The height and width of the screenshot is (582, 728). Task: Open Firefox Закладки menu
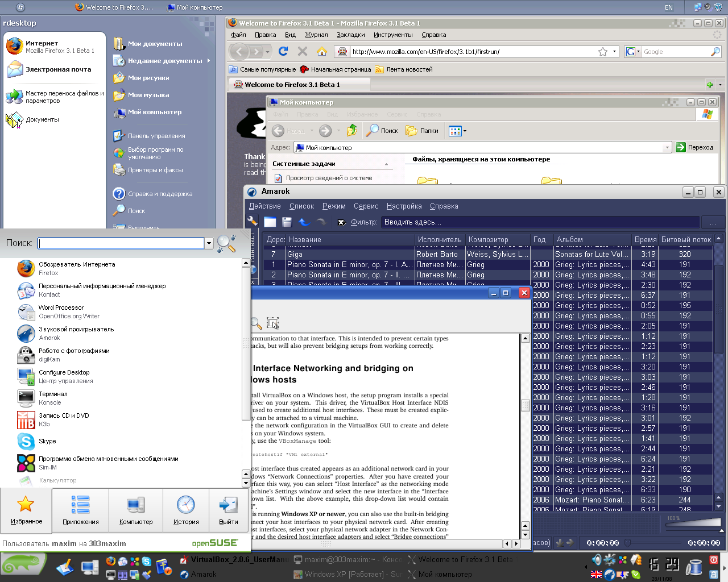(351, 35)
